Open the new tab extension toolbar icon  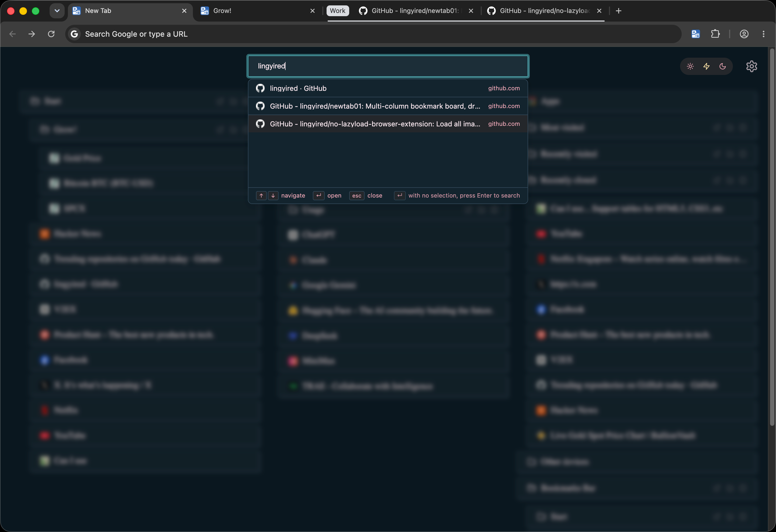click(695, 34)
